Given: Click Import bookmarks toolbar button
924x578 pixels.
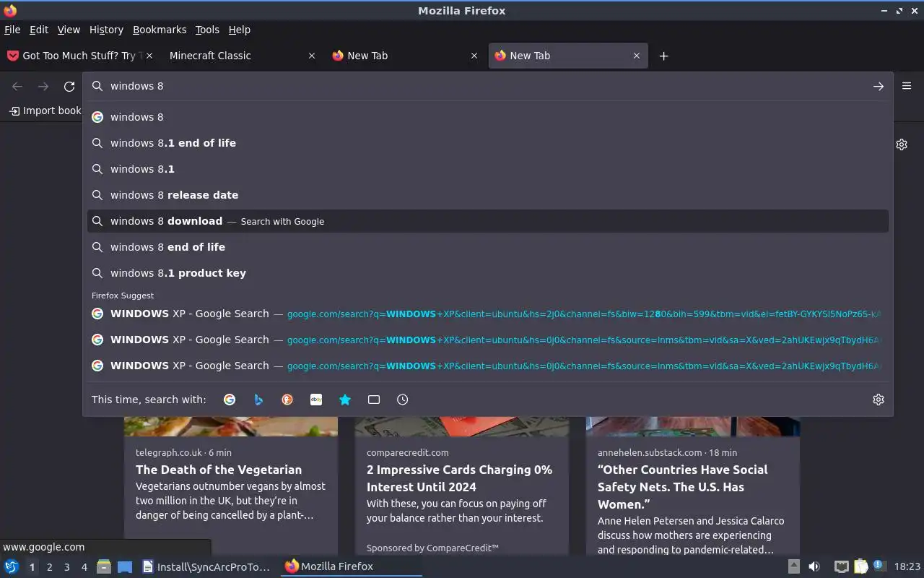Looking at the screenshot, I should [45, 111].
